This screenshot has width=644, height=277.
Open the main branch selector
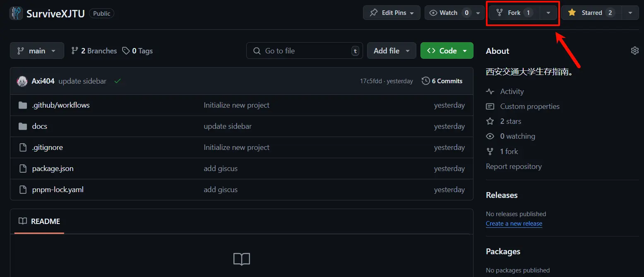pyautogui.click(x=37, y=51)
